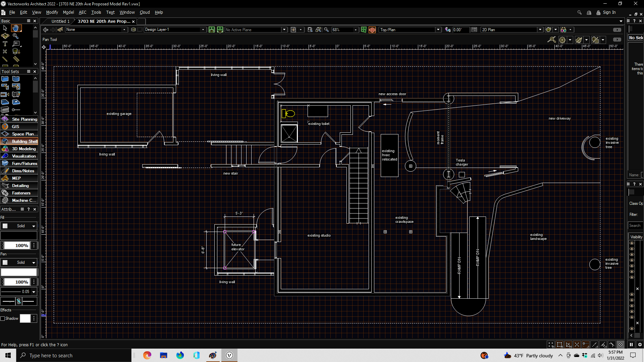Click the Sign In link
This screenshot has width=644, height=362.
point(609,12)
